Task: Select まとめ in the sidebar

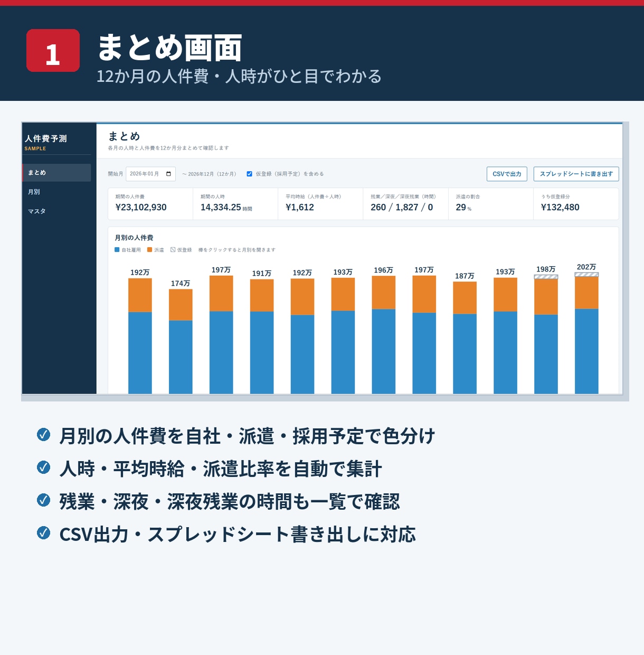Action: click(x=56, y=173)
